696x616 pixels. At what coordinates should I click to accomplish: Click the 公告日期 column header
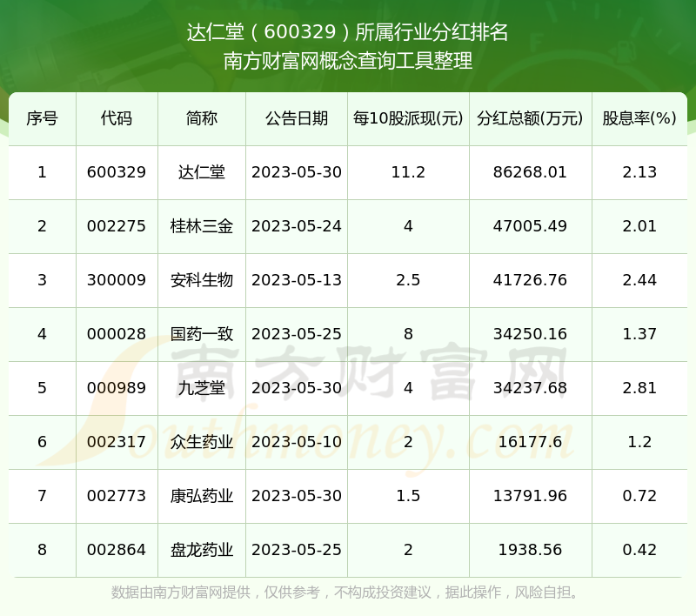pos(297,118)
